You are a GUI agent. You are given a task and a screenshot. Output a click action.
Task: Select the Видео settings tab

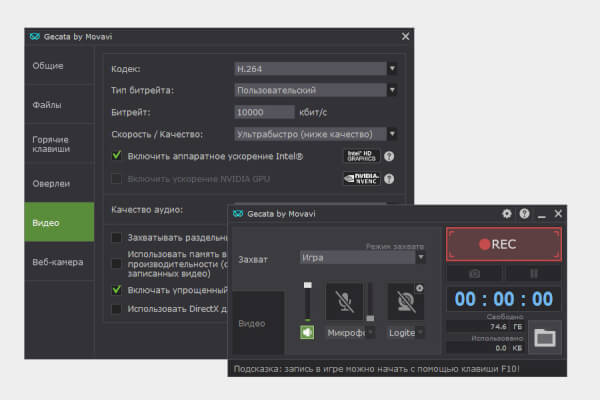(59, 222)
